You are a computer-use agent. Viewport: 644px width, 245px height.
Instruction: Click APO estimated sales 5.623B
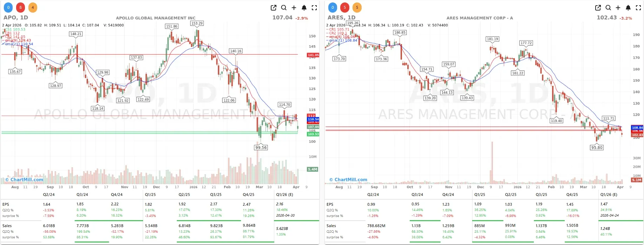(x=282, y=229)
